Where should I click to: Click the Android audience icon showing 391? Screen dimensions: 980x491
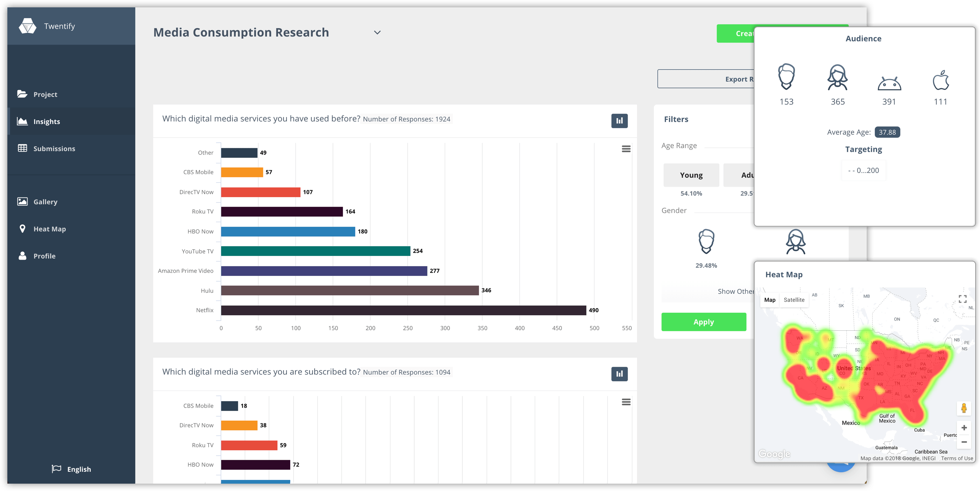[889, 83]
